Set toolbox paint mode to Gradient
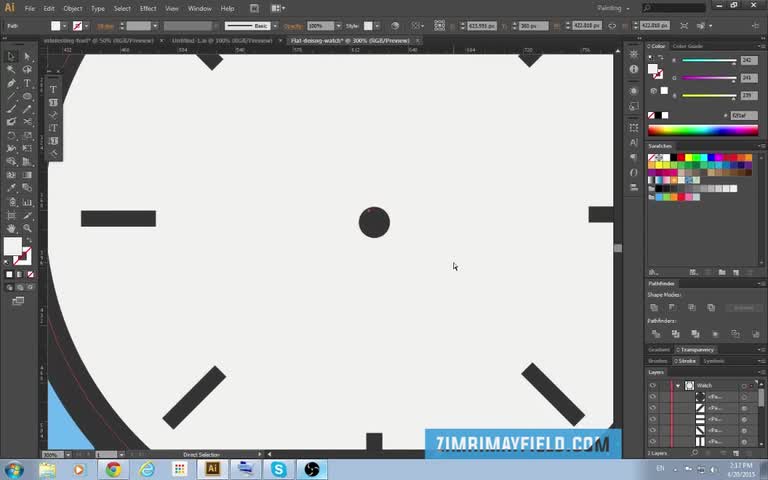Screen dimensions: 768x480 click(x=20, y=275)
